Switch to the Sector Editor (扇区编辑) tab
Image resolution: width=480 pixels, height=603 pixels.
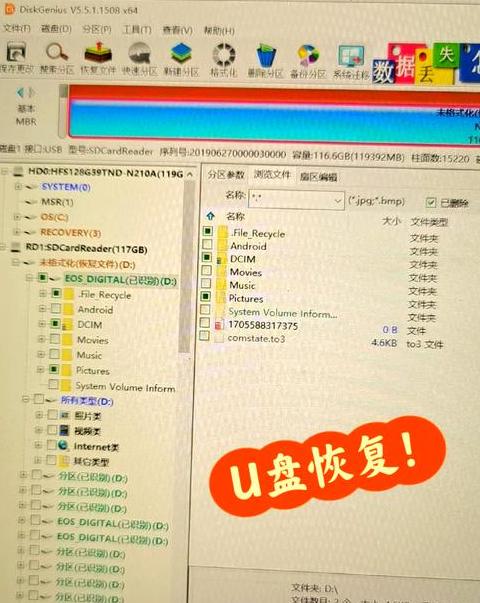click(318, 177)
